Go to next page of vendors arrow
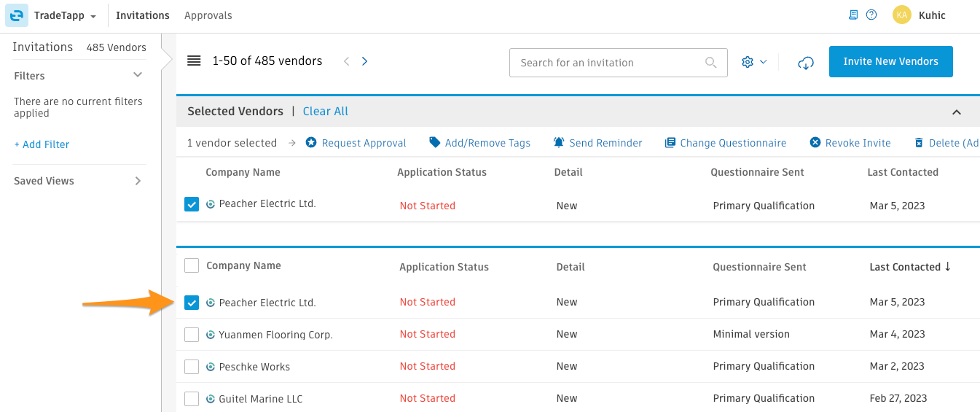The height and width of the screenshot is (412, 980). click(x=365, y=61)
